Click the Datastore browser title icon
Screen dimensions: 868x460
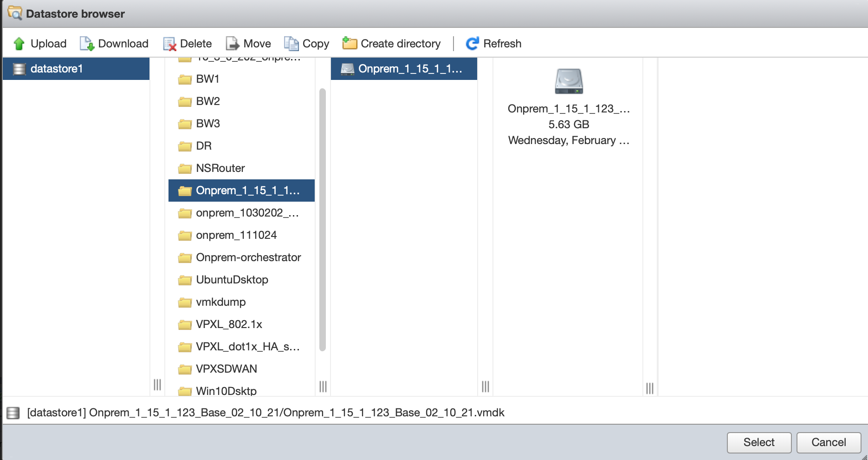[15, 13]
